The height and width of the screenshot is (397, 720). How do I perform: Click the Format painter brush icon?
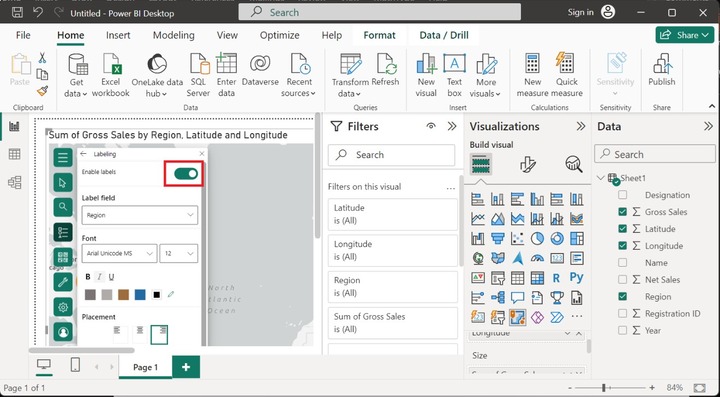tap(42, 91)
